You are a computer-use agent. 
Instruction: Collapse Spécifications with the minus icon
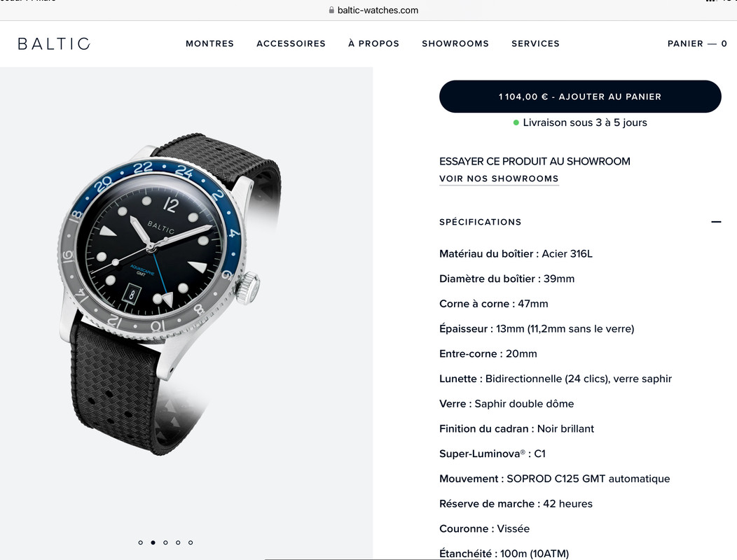[x=716, y=222]
